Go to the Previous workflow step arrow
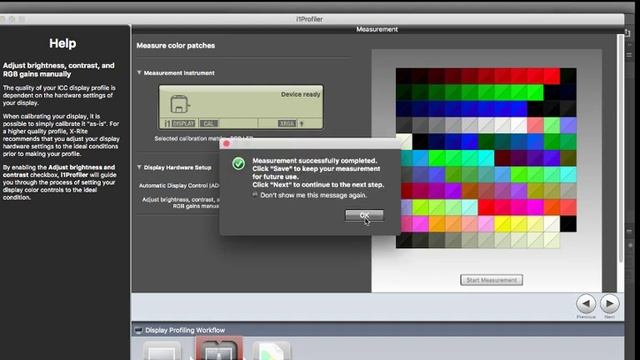The image size is (640, 360). pos(586,304)
